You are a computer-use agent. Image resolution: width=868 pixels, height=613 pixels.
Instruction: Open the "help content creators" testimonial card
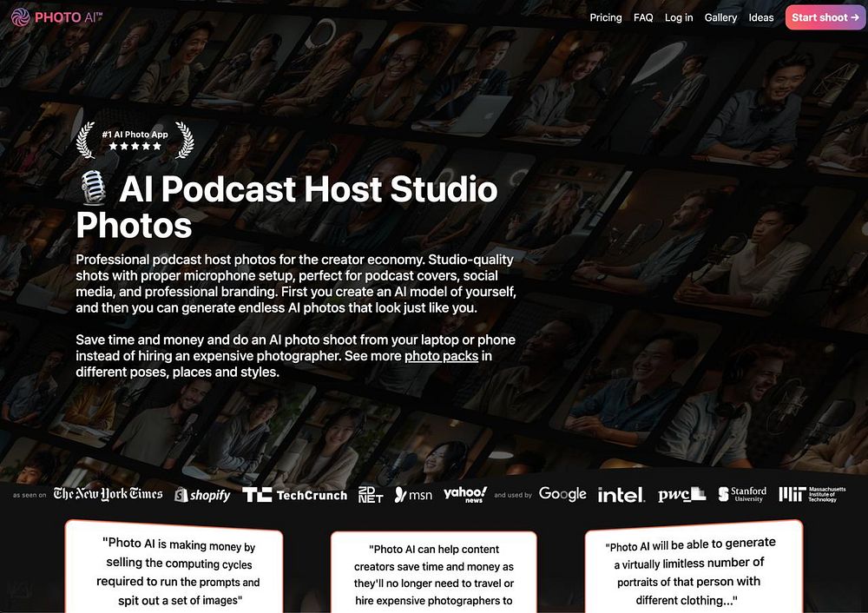tap(433, 572)
